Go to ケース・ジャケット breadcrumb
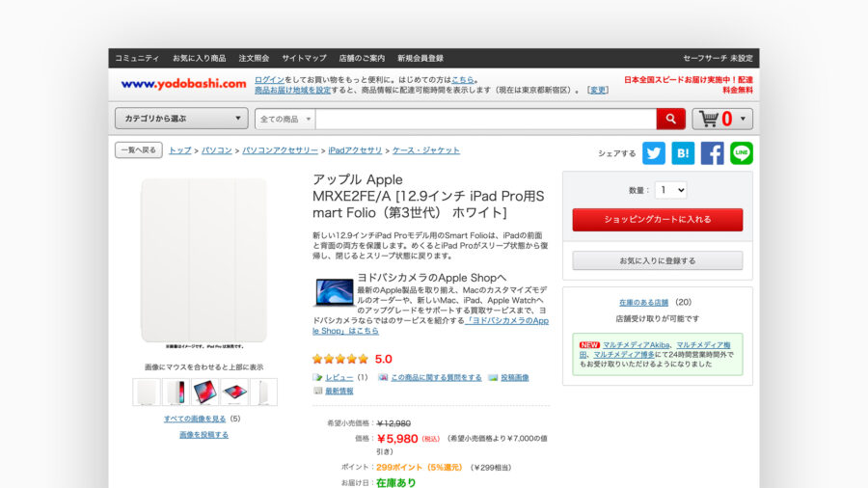Screen dimensions: 868x488 (x=425, y=150)
